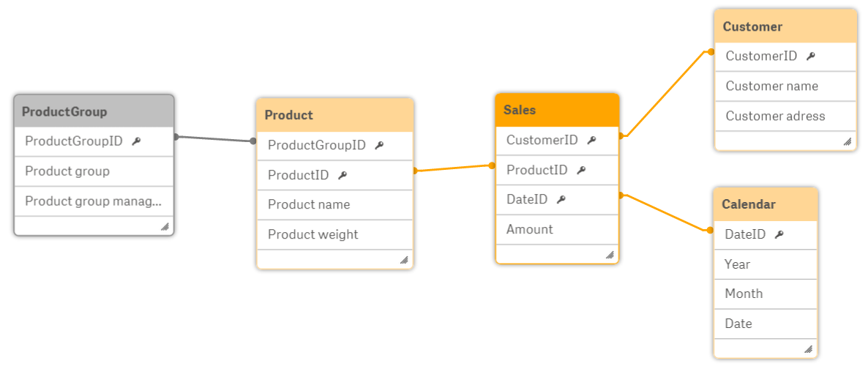This screenshot has width=868, height=369.
Task: Click truncated Product group manager field
Action: point(94,201)
